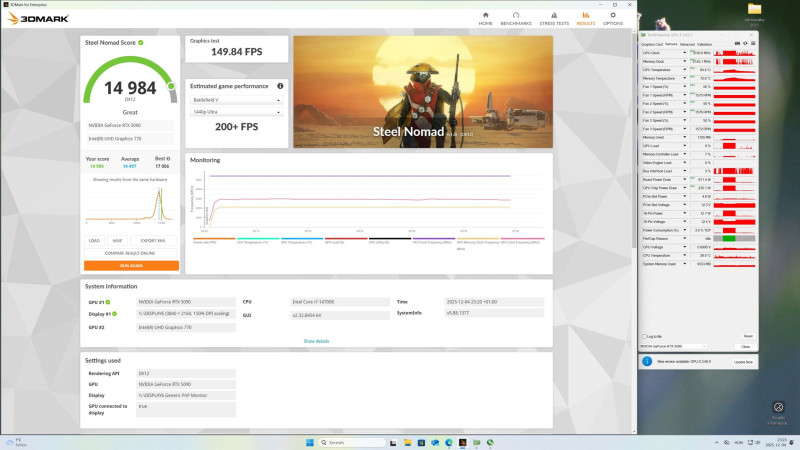800x450 pixels.
Task: Open the Battlefield V game dropdown
Action: [x=236, y=100]
